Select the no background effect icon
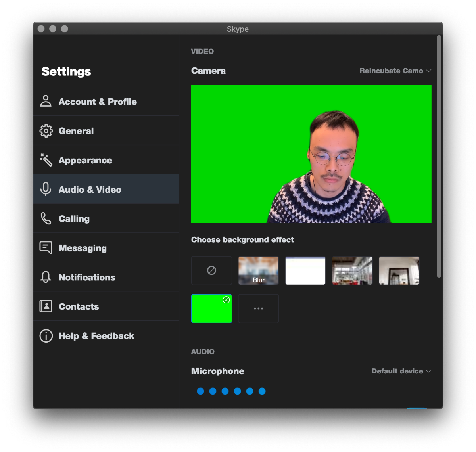The height and width of the screenshot is (452, 476). pyautogui.click(x=212, y=270)
